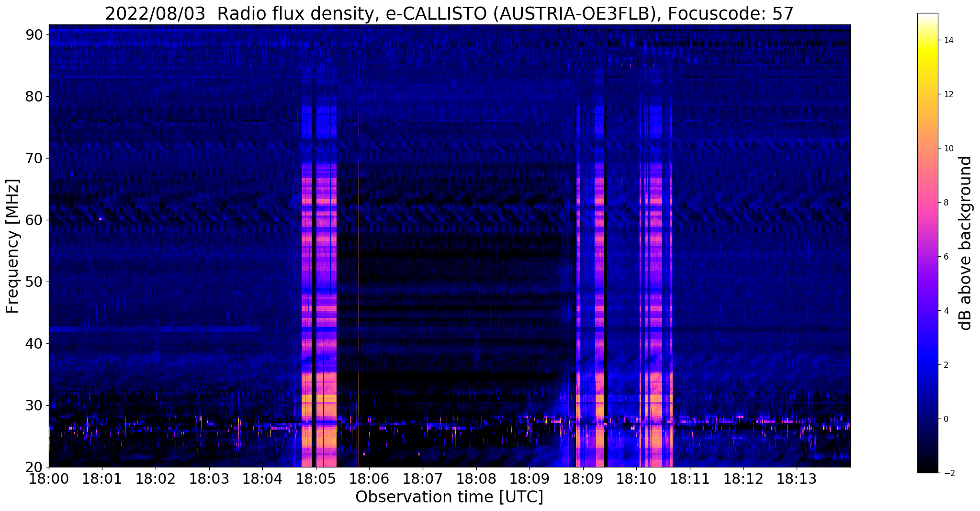The height and width of the screenshot is (511, 980).
Task: Click the 18:12 time tick label
Action: (x=743, y=479)
